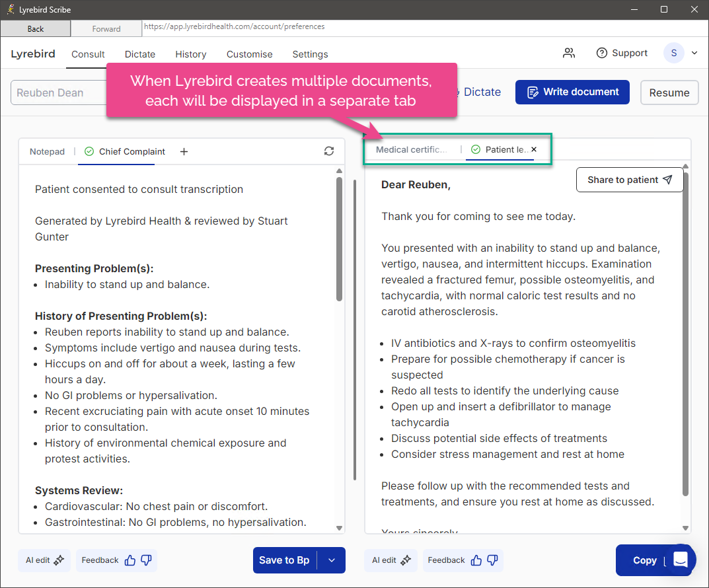Click the left note scrollbar thumb
Screen dimensions: 709x588
[x=339, y=239]
